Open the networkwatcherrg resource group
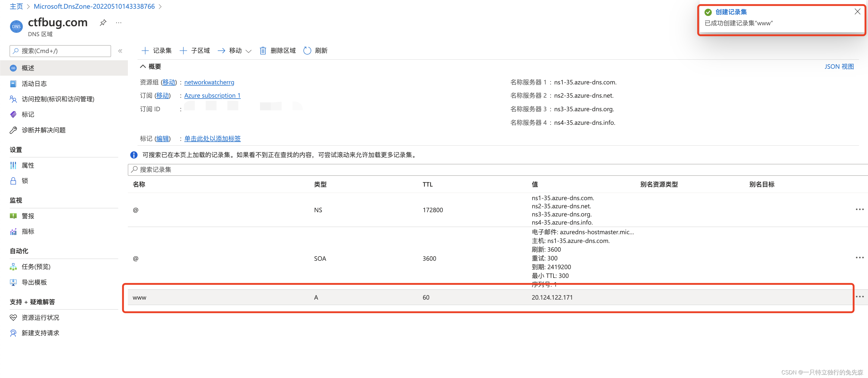This screenshot has height=378, width=868. 209,82
